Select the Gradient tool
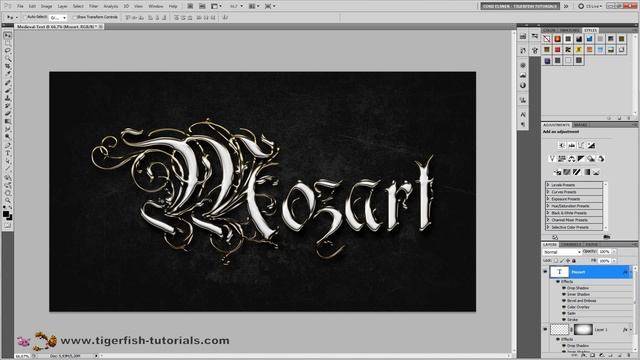640x360 pixels. pyautogui.click(x=7, y=121)
